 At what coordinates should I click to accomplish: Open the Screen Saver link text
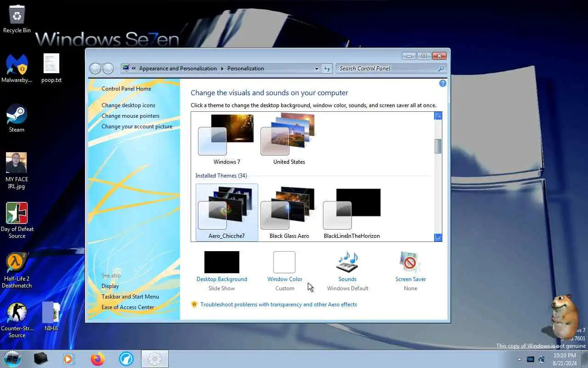(411, 279)
